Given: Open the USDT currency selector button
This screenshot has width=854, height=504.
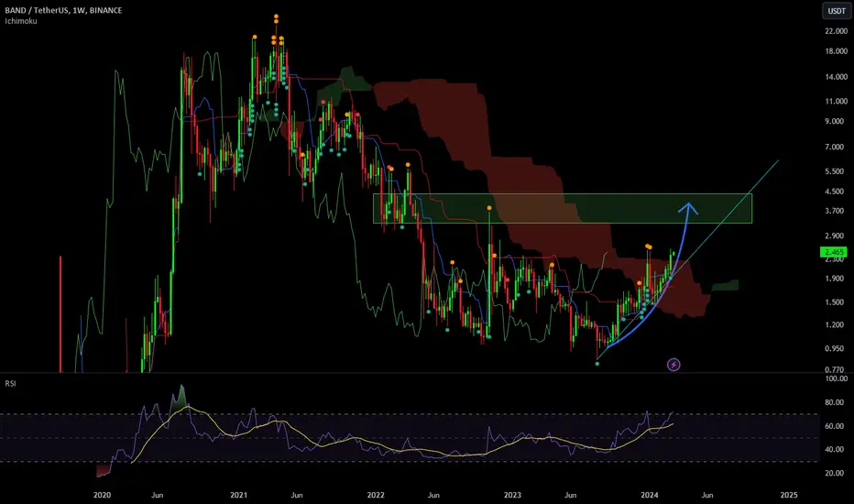Looking at the screenshot, I should [x=836, y=11].
